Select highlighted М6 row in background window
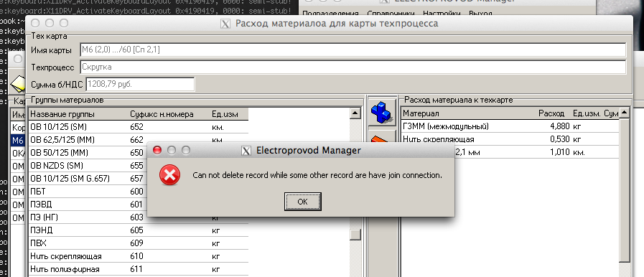 point(18,141)
